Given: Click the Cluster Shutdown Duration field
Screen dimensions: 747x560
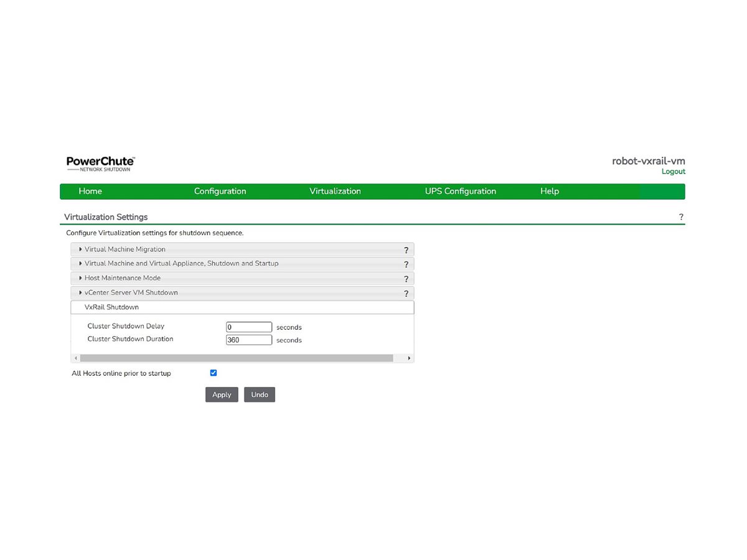Looking at the screenshot, I should click(x=249, y=340).
